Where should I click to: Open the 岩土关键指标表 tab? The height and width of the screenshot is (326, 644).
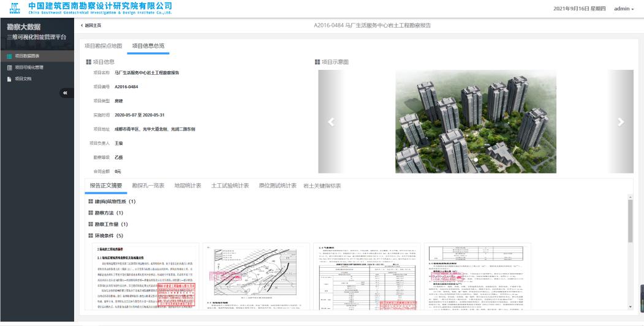(x=322, y=186)
